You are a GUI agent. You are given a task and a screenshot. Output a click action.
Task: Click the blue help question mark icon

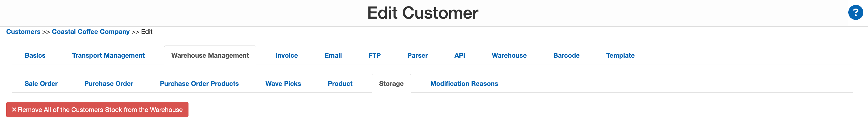[x=855, y=13]
